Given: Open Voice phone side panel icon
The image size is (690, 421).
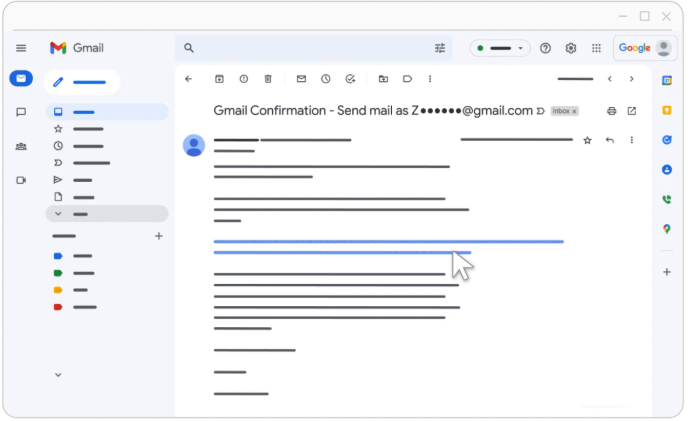Looking at the screenshot, I should coord(667,199).
